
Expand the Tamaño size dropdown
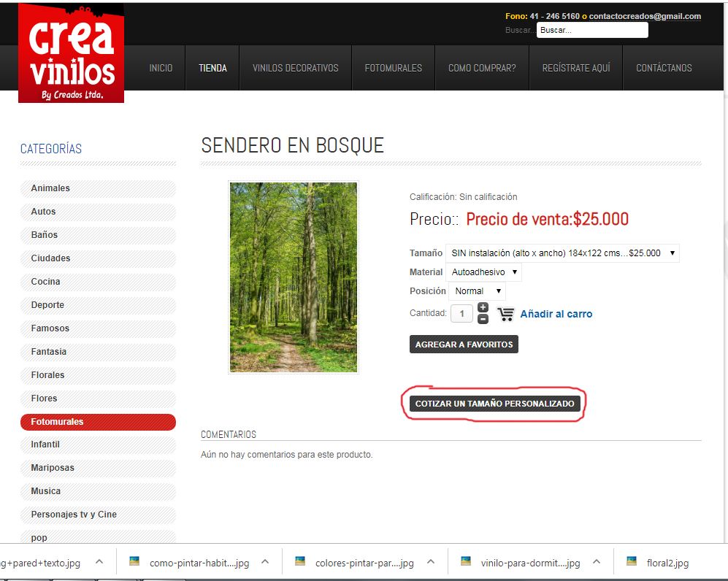tap(562, 253)
